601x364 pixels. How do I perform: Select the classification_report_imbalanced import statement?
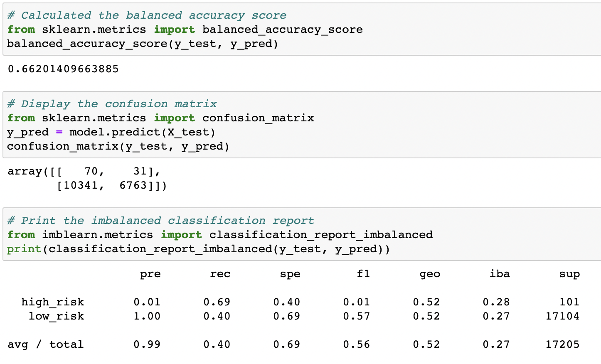point(219,234)
